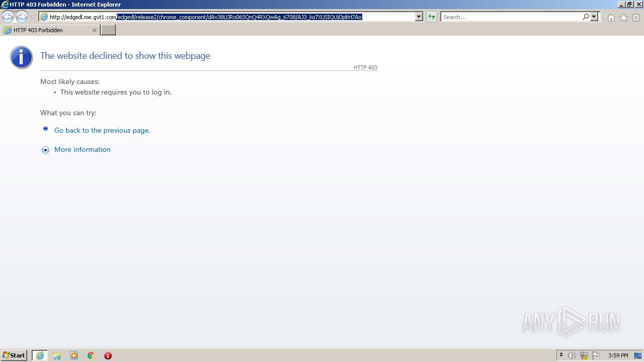
Task: Show hidden tray icons arrow
Action: [x=561, y=355]
